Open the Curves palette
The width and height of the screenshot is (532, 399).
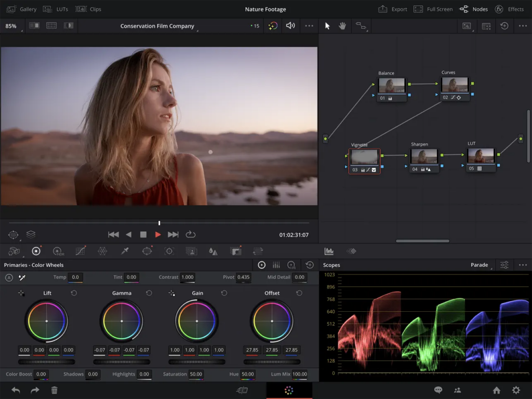[x=80, y=251]
